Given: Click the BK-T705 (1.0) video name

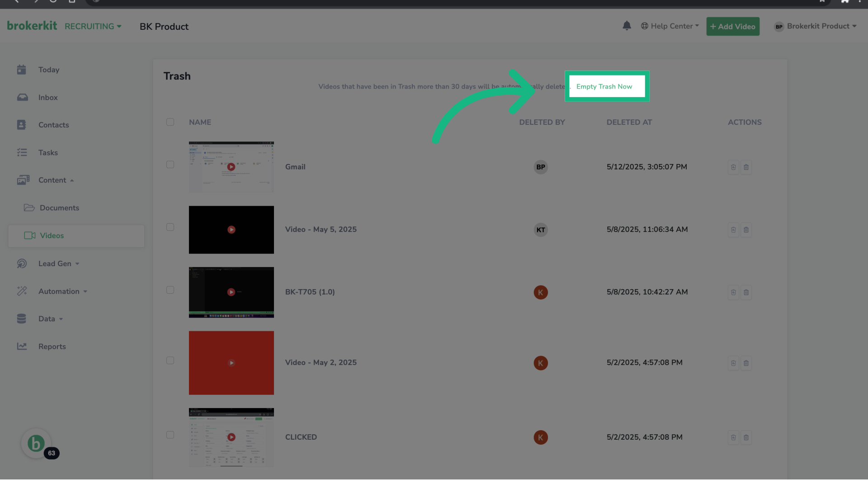Looking at the screenshot, I should pos(310,292).
